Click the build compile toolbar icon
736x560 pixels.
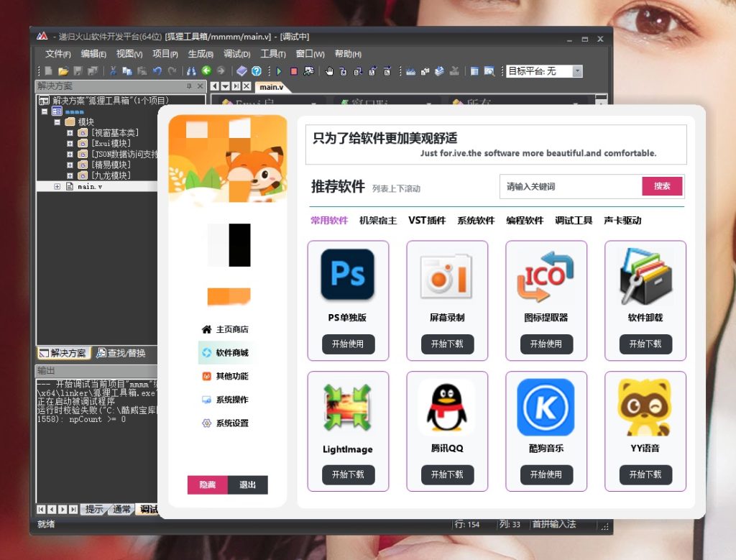(x=410, y=71)
